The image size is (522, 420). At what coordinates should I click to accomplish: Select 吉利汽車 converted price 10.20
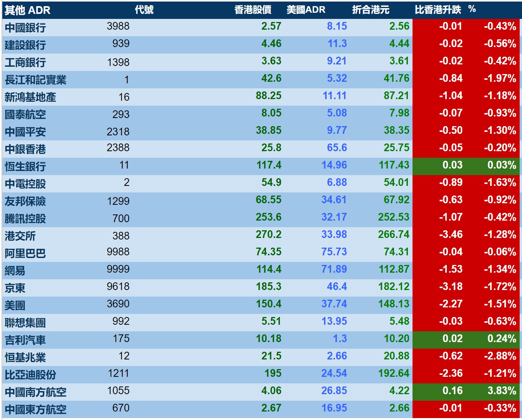[396, 339]
